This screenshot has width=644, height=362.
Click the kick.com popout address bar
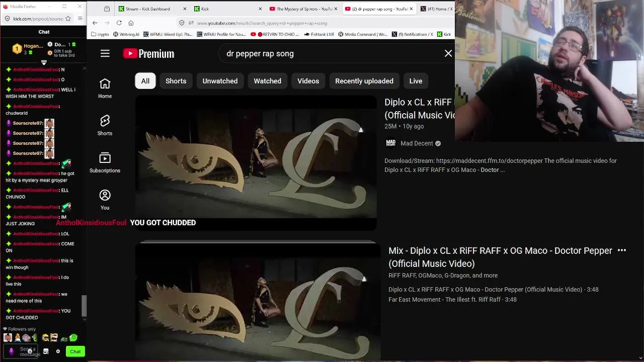[38, 19]
